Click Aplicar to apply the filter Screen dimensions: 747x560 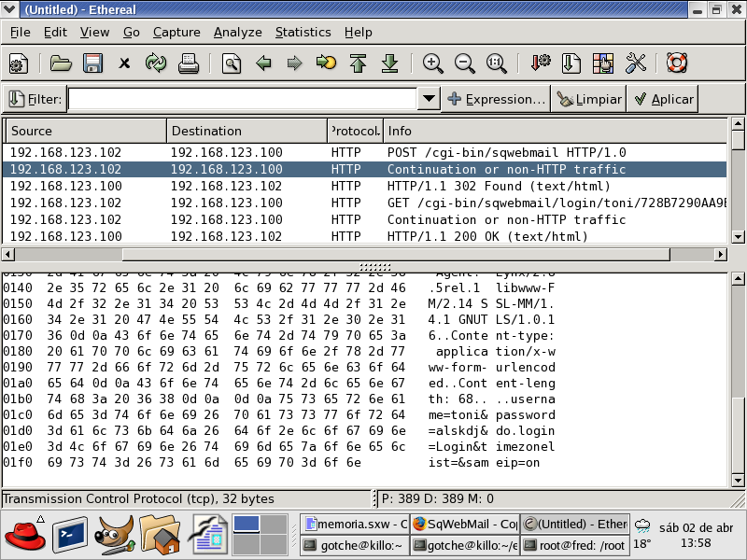[x=663, y=99]
